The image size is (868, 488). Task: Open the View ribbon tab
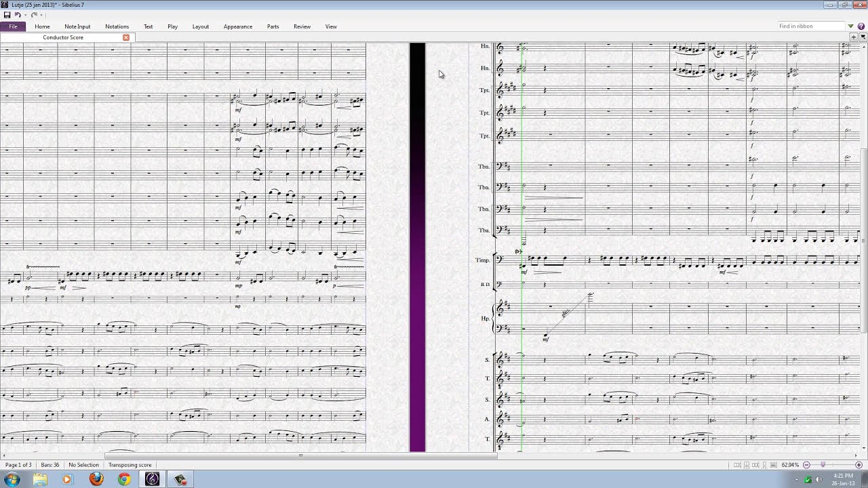(331, 26)
